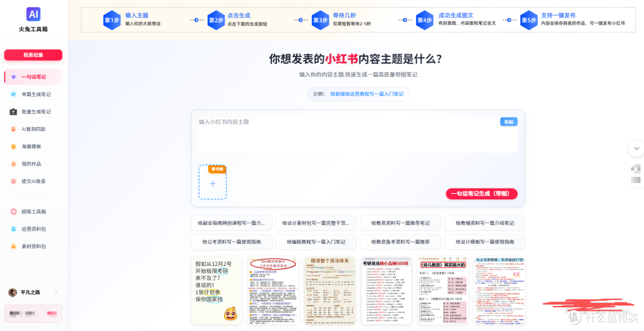Add a reference image with the plus box
This screenshot has height=331, width=644.
point(212,182)
